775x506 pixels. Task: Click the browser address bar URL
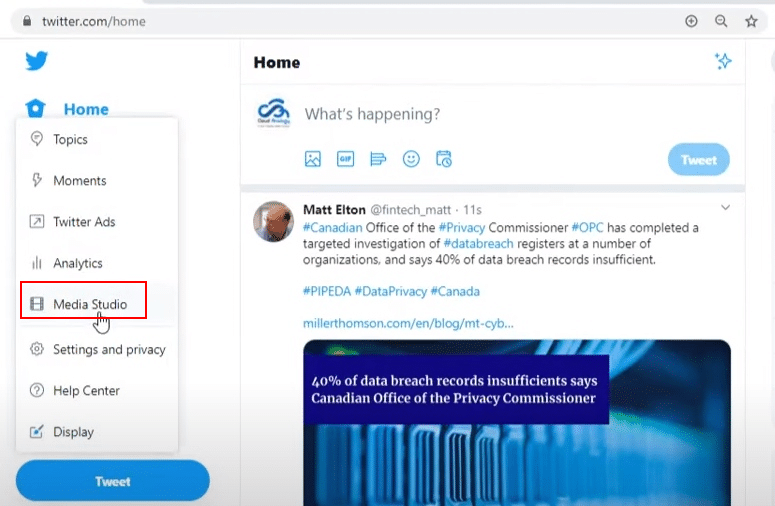click(x=94, y=21)
